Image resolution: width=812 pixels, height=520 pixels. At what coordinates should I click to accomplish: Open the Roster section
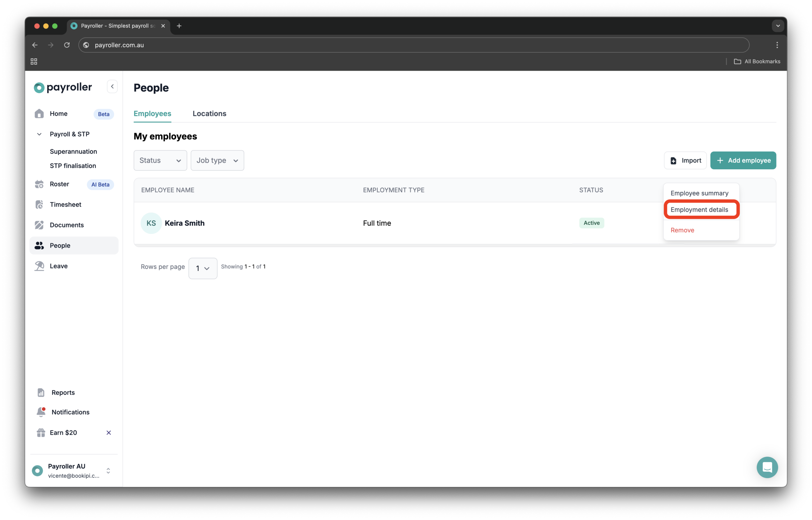point(59,184)
